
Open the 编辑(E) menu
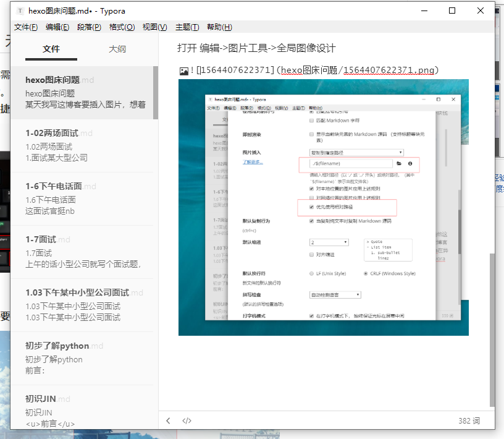[57, 27]
